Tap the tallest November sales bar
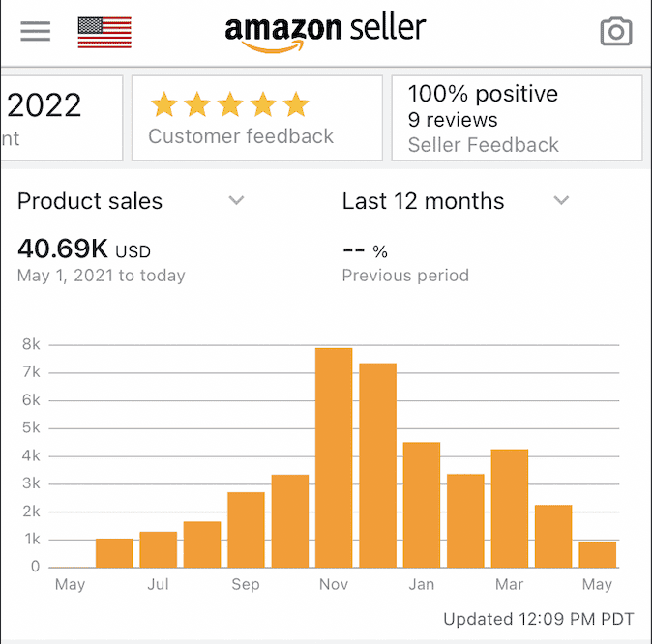 [x=334, y=457]
